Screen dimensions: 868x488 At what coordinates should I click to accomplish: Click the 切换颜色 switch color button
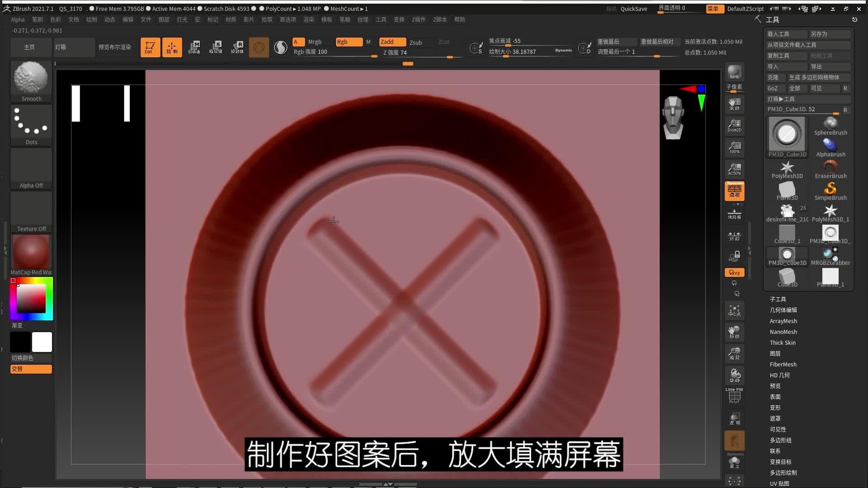[x=31, y=358]
